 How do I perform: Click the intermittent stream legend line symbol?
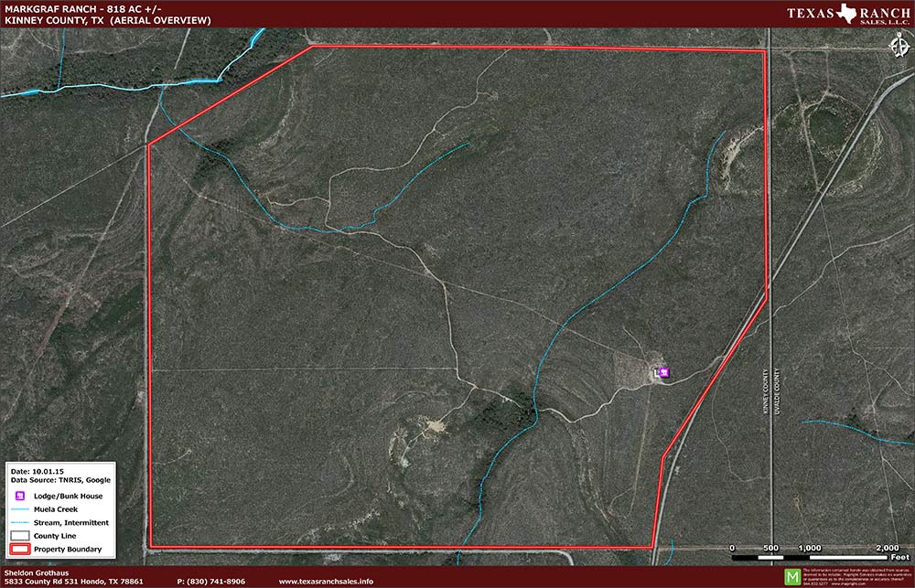pyautogui.click(x=20, y=523)
